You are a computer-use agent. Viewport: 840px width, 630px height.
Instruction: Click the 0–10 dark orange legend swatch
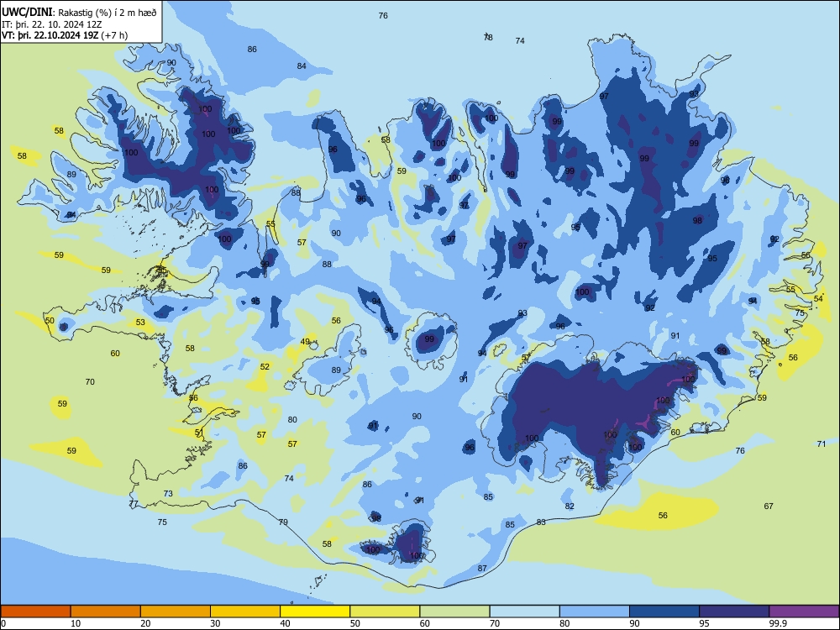35,612
